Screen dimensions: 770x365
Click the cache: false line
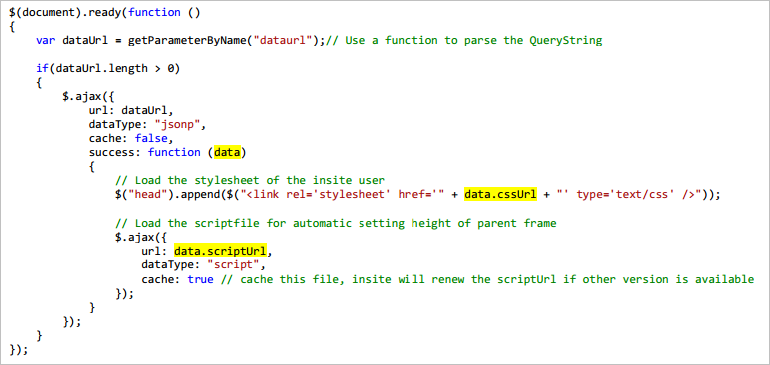pos(131,139)
